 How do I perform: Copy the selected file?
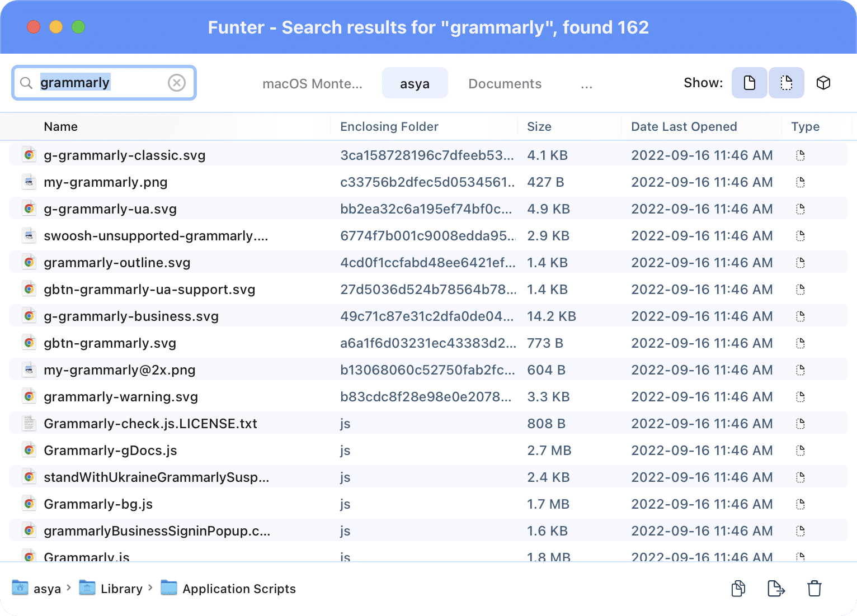click(x=738, y=588)
